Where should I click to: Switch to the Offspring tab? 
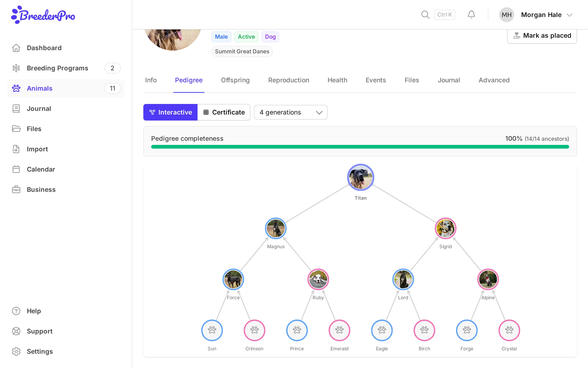click(x=235, y=80)
